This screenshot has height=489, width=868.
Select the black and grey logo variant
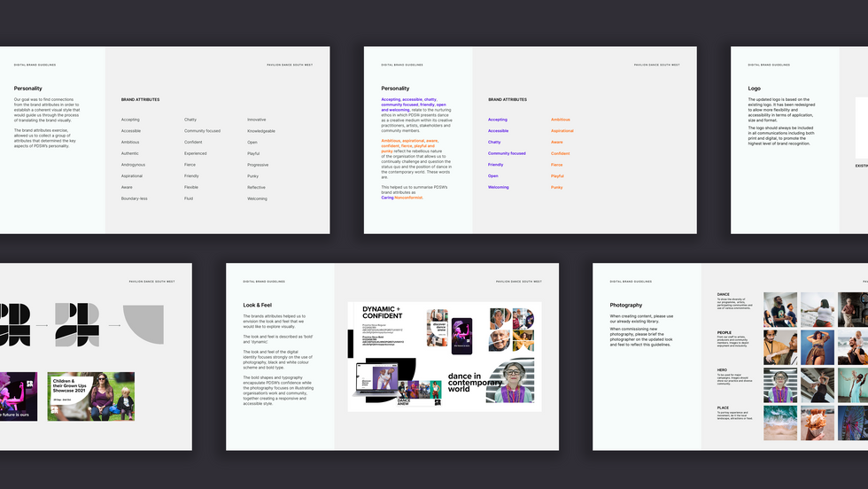[x=77, y=325]
